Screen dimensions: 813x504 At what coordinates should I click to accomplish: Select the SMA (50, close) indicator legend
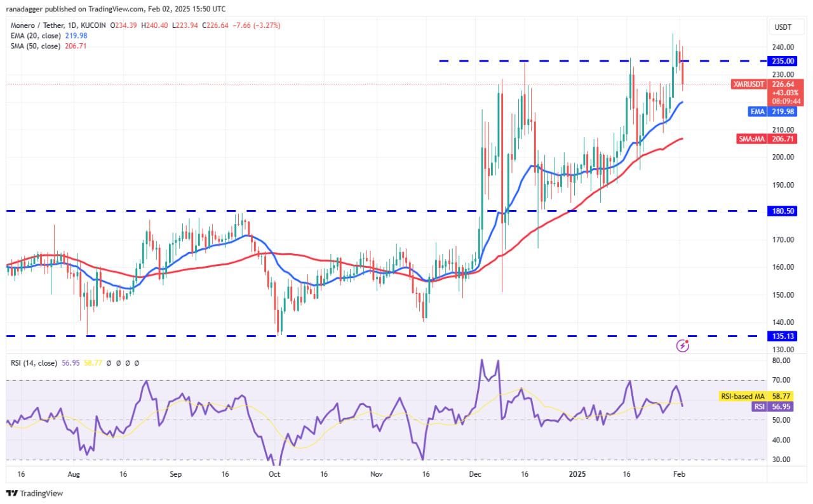tap(36, 46)
